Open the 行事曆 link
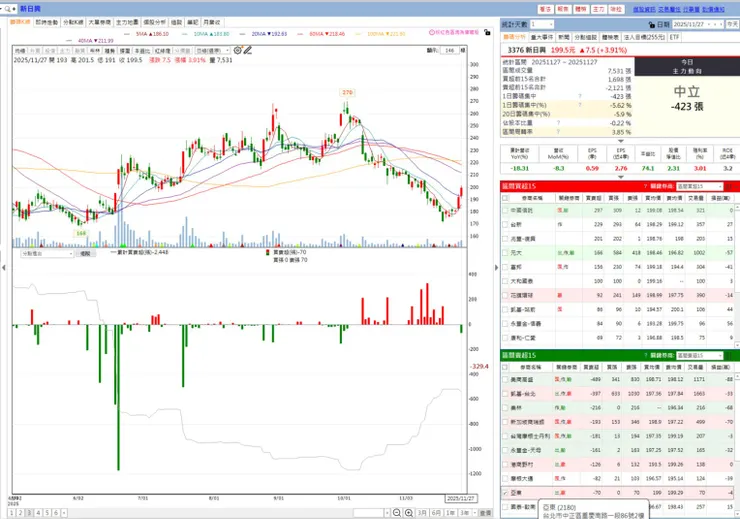740x519 pixels. click(x=691, y=9)
